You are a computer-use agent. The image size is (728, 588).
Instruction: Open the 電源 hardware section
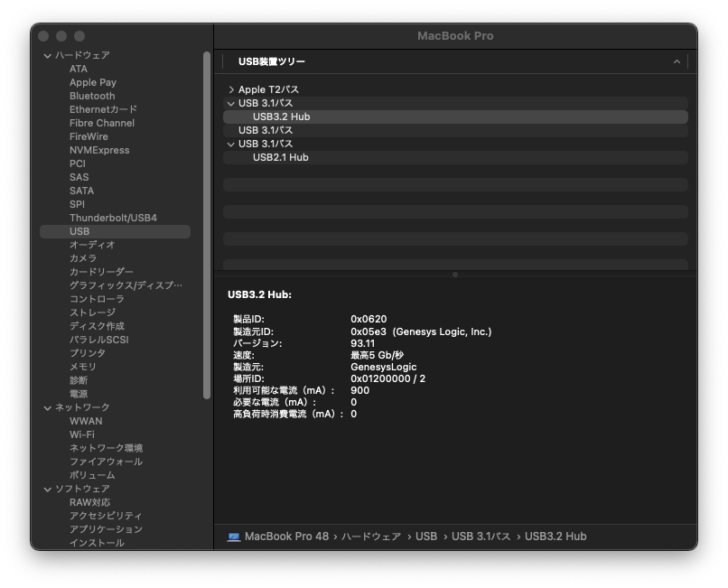tap(79, 393)
